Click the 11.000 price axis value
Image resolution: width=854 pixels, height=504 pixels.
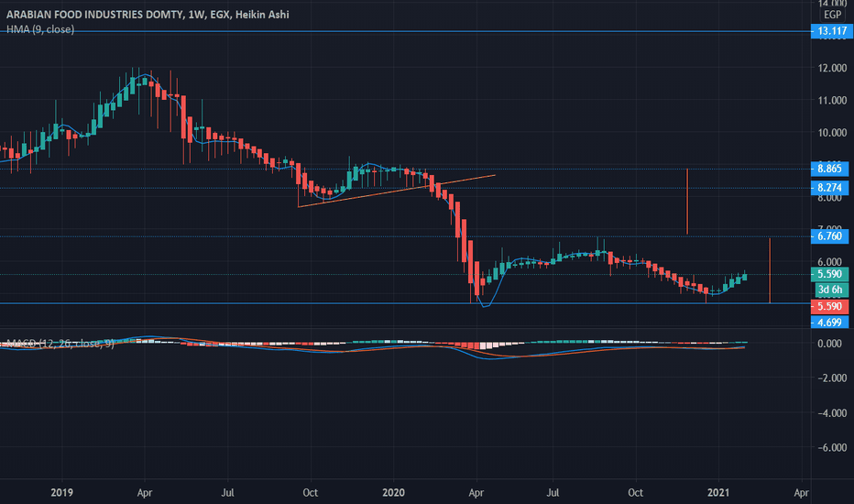[x=832, y=100]
